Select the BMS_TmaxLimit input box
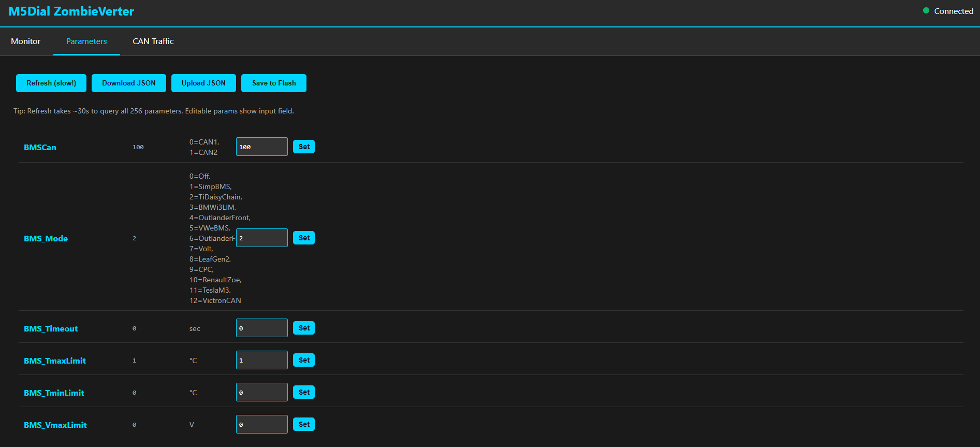 (x=262, y=360)
